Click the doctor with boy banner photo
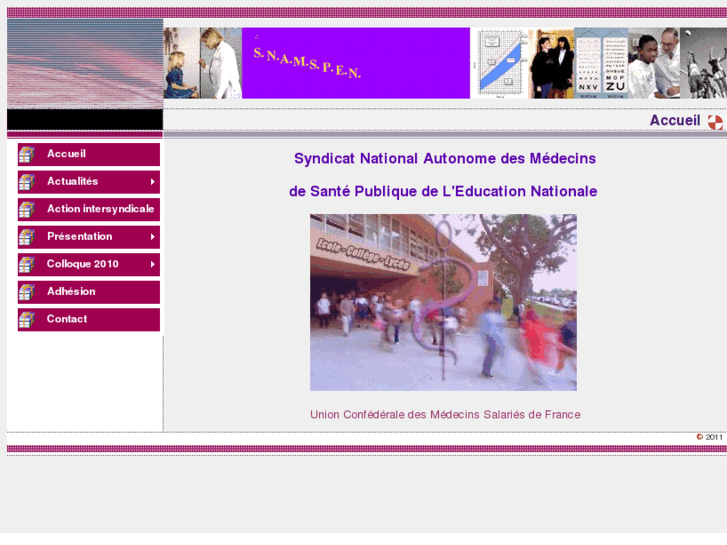This screenshot has width=727, height=545. pyautogui.click(x=654, y=63)
